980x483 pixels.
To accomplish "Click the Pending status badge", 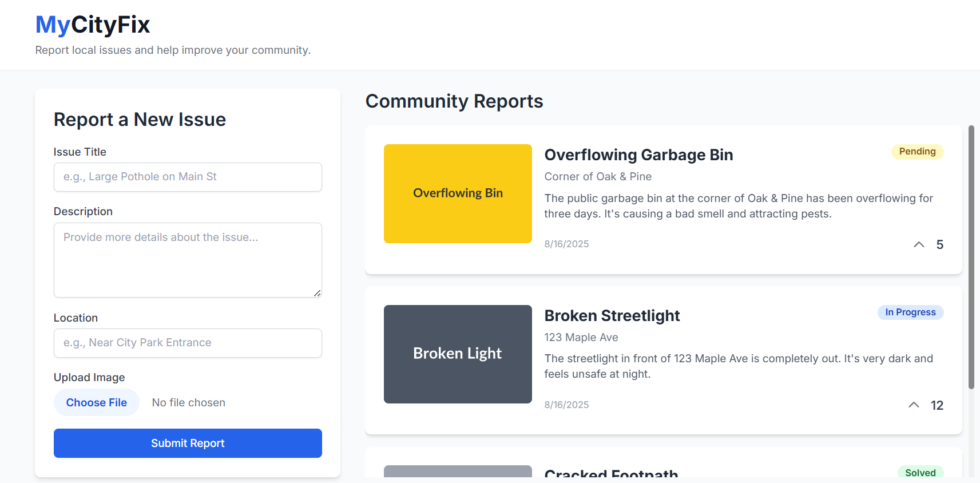I will 917,152.
